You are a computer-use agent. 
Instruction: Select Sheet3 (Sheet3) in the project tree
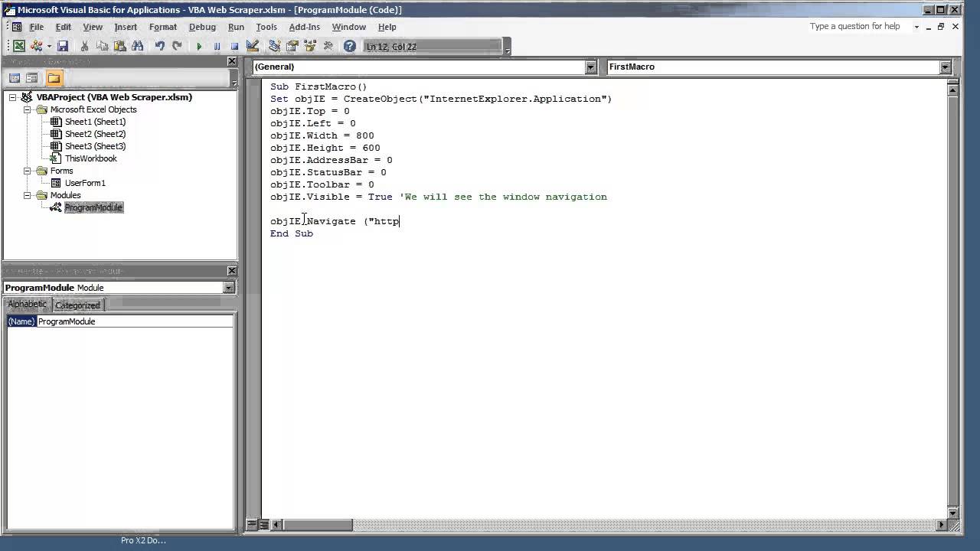[x=95, y=146]
